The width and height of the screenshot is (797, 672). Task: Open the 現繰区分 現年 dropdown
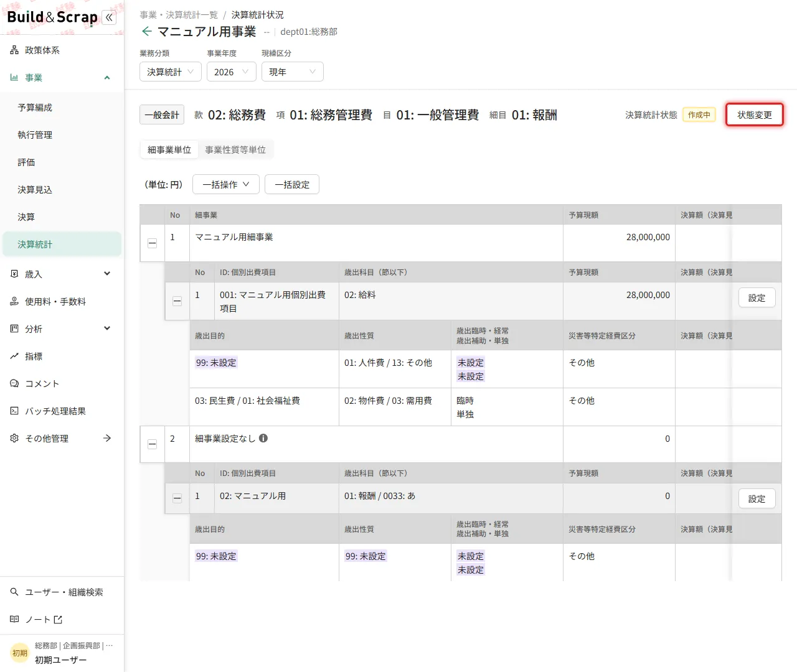(293, 72)
